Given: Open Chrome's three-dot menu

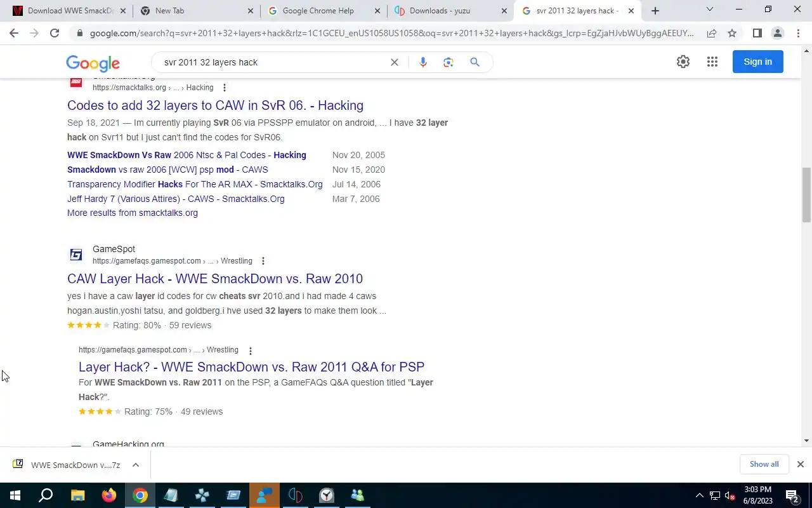Looking at the screenshot, I should click(x=798, y=33).
